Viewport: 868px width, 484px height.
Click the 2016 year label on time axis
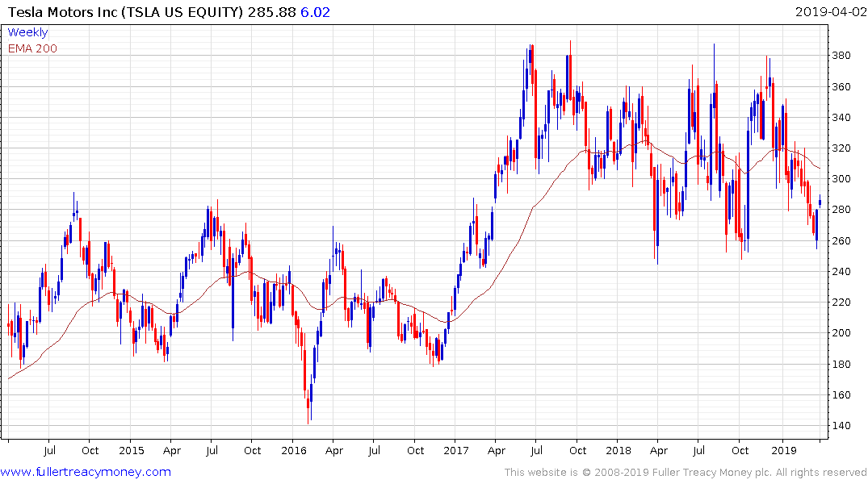[293, 450]
